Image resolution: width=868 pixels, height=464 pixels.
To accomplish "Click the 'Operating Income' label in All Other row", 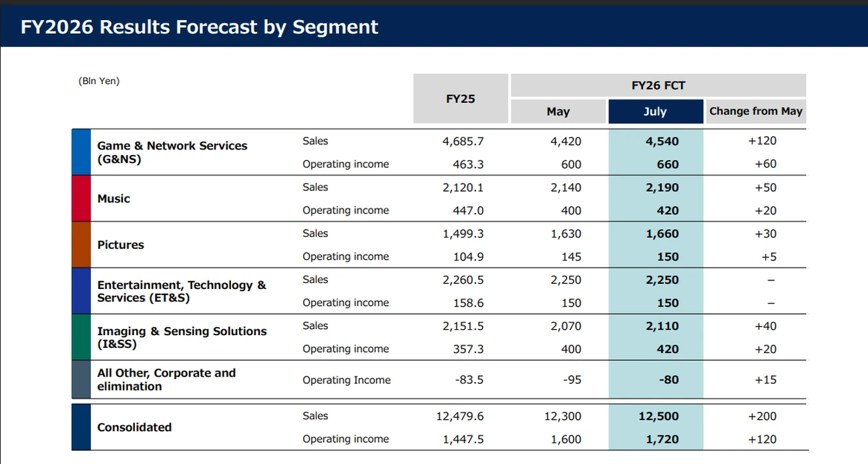I will tap(347, 380).
